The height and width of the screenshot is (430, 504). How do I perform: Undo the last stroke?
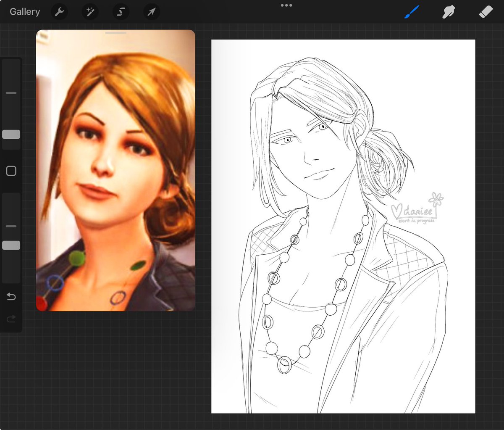click(x=11, y=297)
